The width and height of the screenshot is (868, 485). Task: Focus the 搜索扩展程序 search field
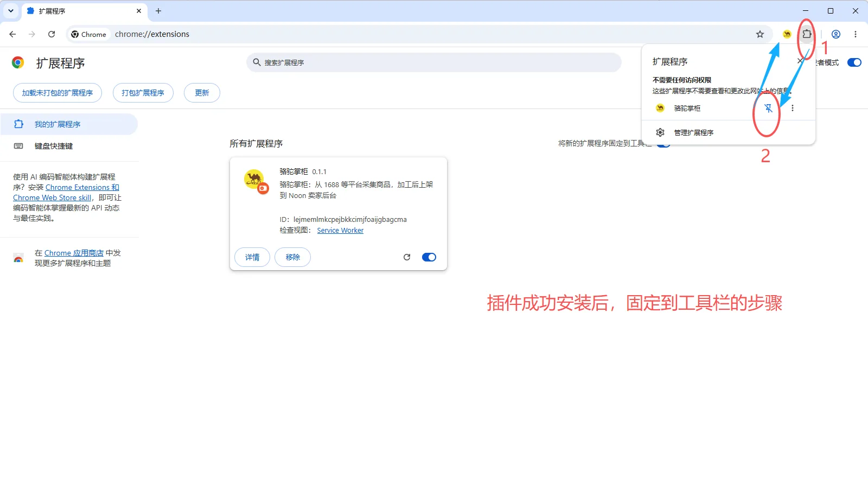coord(434,62)
